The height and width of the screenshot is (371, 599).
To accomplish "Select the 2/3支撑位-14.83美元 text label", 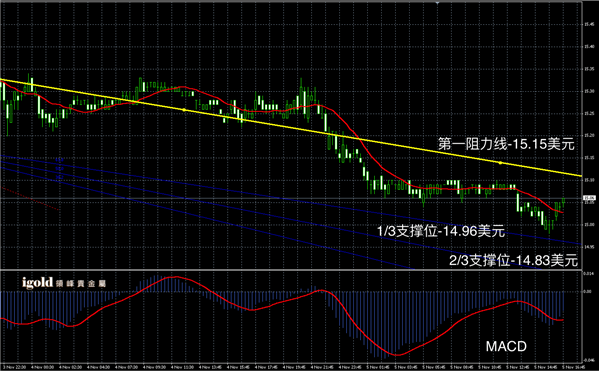I will click(x=513, y=261).
